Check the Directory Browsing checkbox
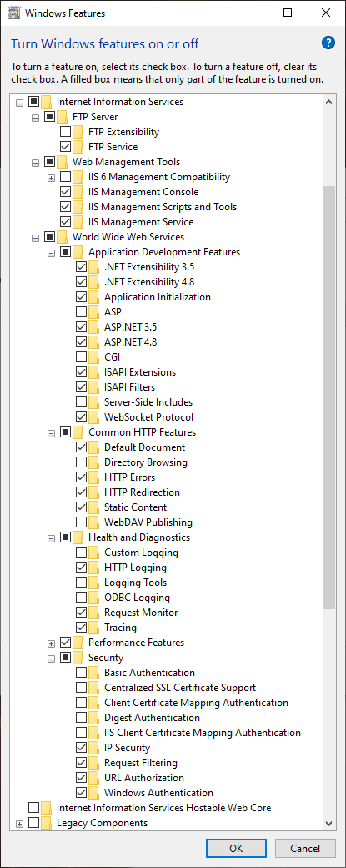Image resolution: width=346 pixels, height=868 pixels. click(x=81, y=462)
